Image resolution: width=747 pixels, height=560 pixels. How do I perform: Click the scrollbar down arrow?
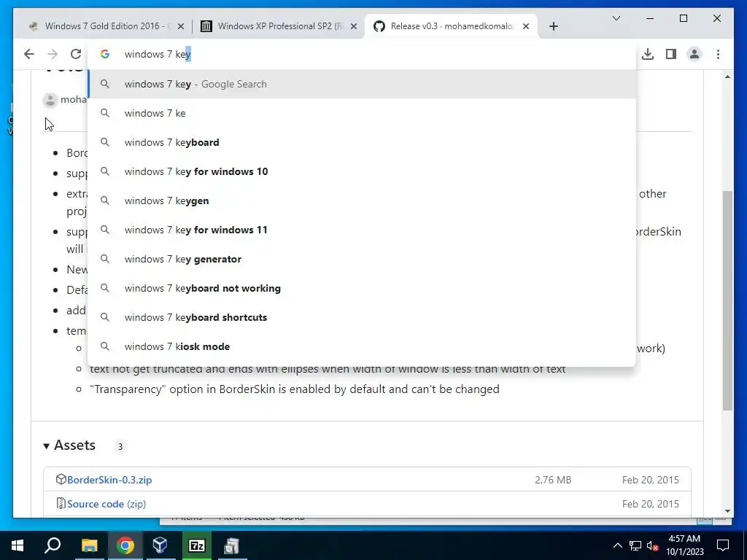point(727,511)
